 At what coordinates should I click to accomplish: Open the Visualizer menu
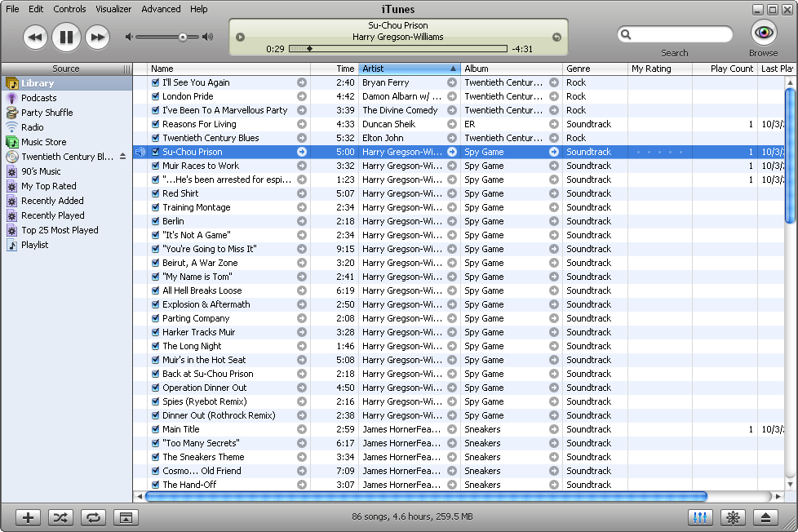click(113, 9)
